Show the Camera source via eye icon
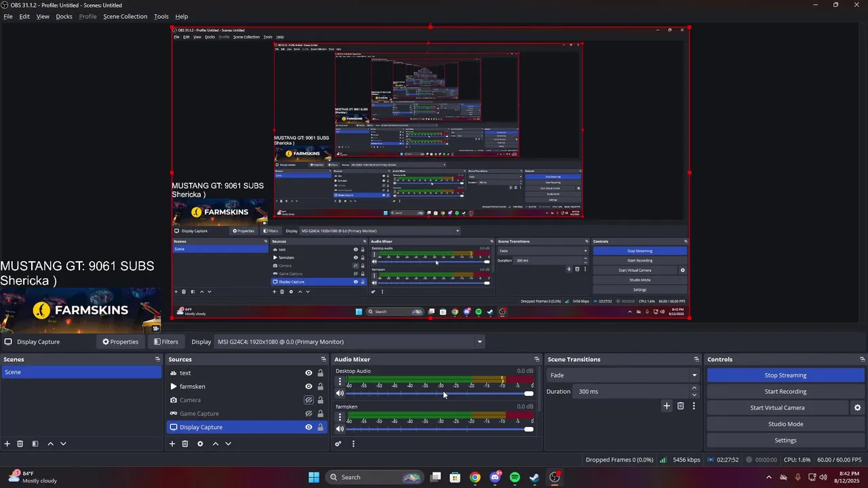Viewport: 868px width, 488px height. pos(309,401)
